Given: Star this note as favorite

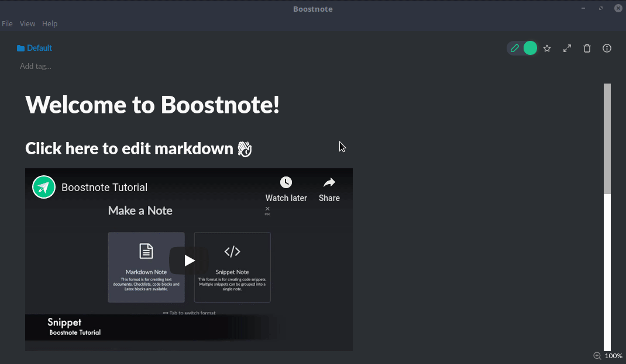Looking at the screenshot, I should point(547,48).
